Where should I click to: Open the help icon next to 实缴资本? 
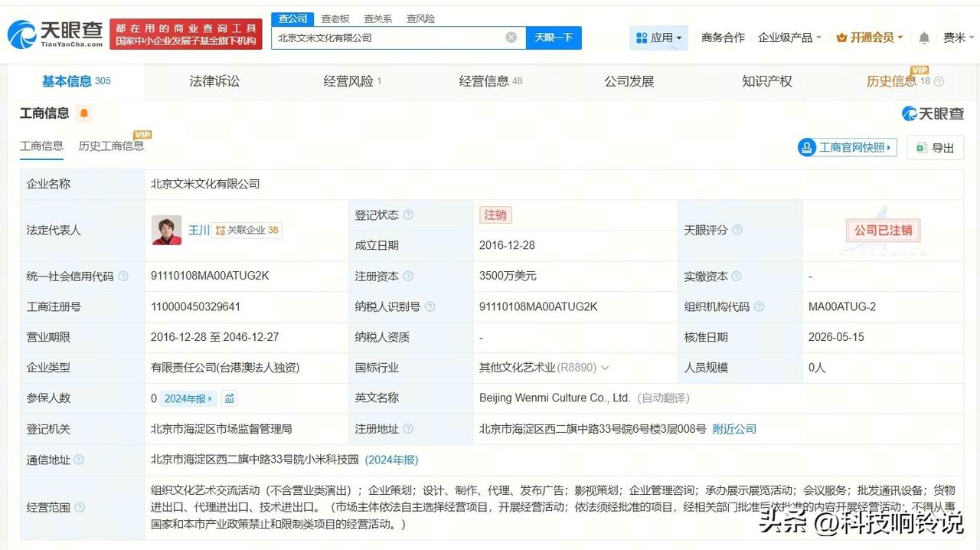point(737,276)
